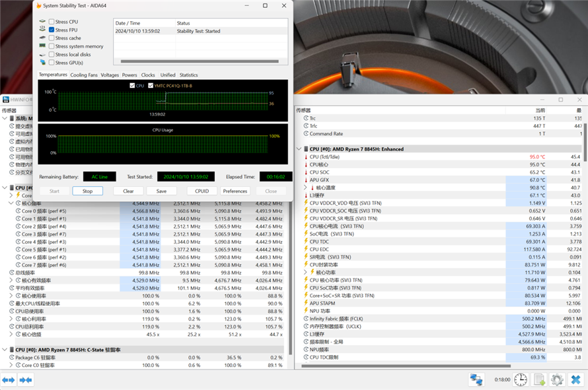Click the HWiNFO log file icon
The height and width of the screenshot is (390, 588).
539,379
